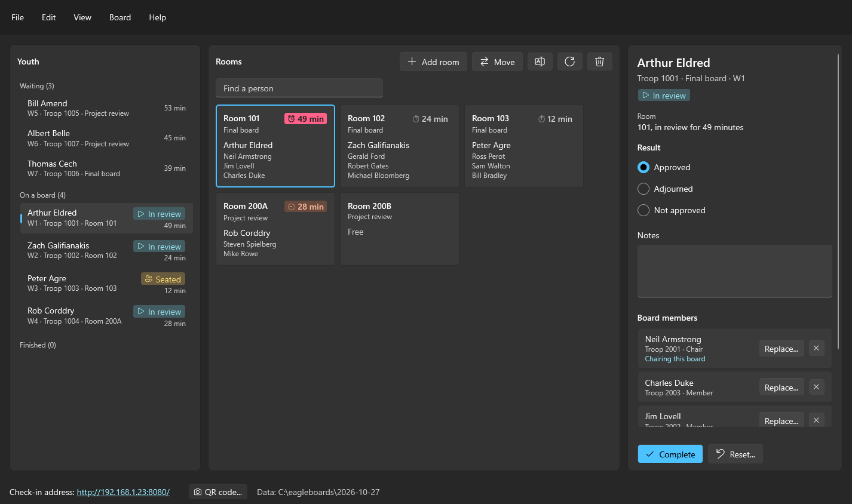The height and width of the screenshot is (504, 852).
Task: Replace Jim Lovell on the board
Action: [781, 420]
